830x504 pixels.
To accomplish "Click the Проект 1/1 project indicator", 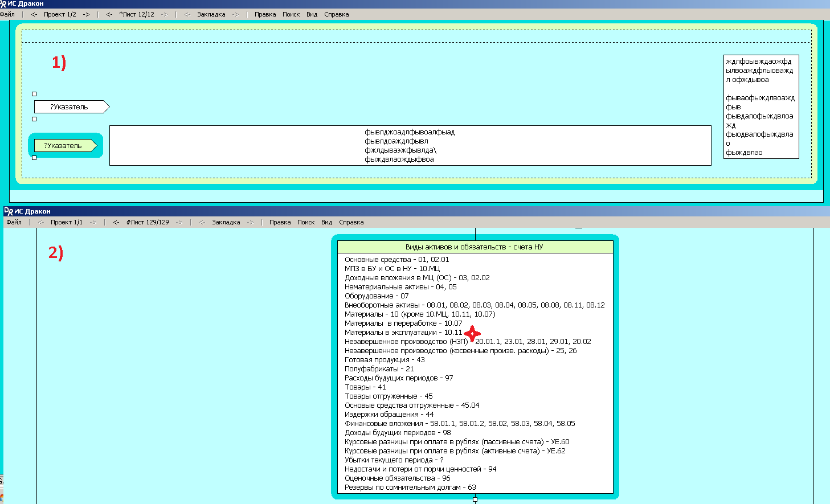I will coord(66,222).
